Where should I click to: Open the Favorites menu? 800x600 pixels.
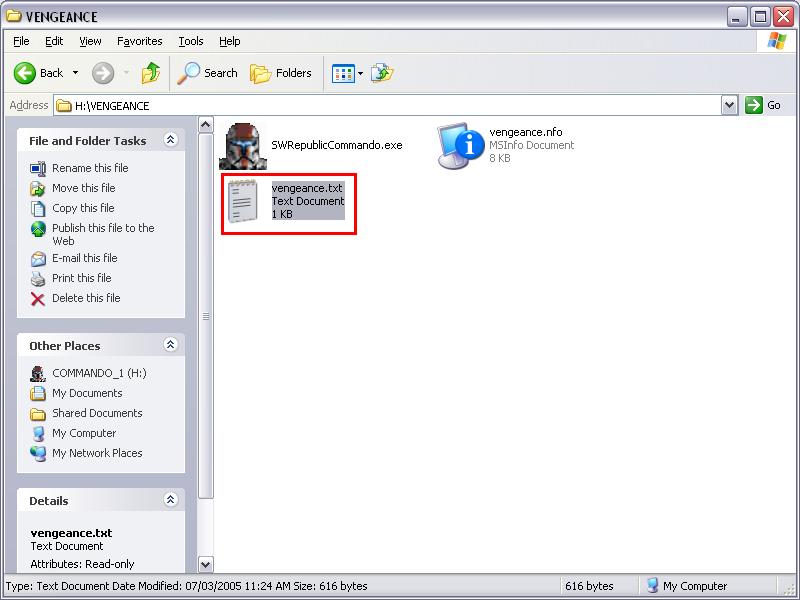[139, 41]
